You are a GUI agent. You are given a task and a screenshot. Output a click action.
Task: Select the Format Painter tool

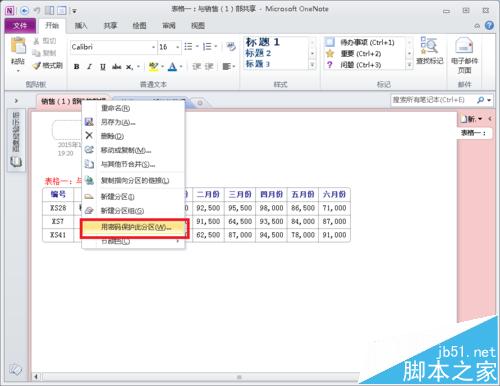pos(47,65)
